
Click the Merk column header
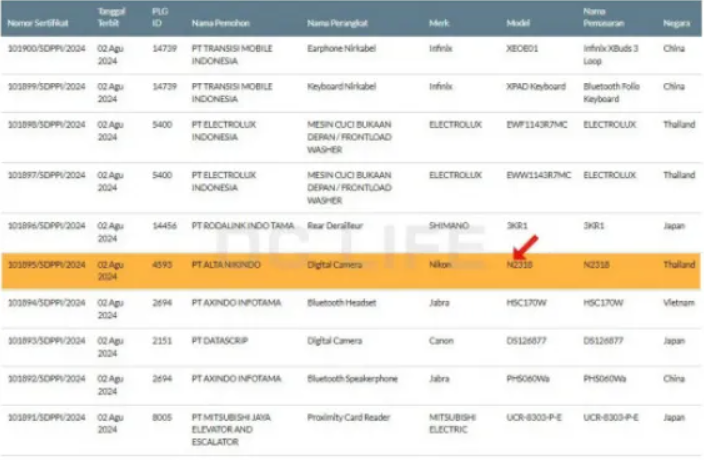(439, 23)
